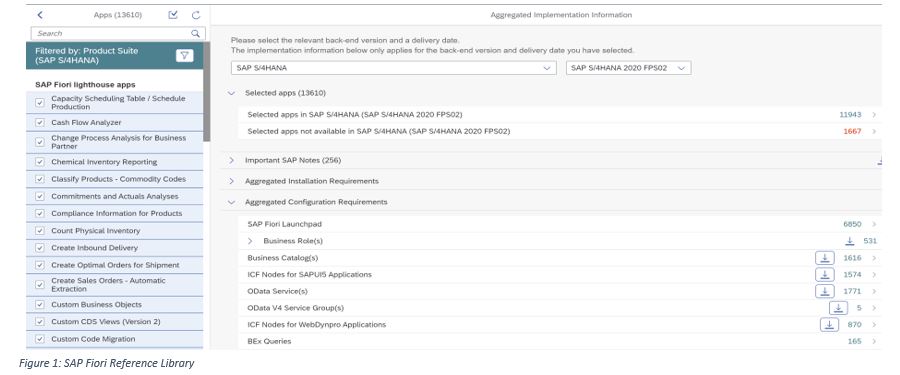Download Business Catalog(s) list

coord(825,258)
